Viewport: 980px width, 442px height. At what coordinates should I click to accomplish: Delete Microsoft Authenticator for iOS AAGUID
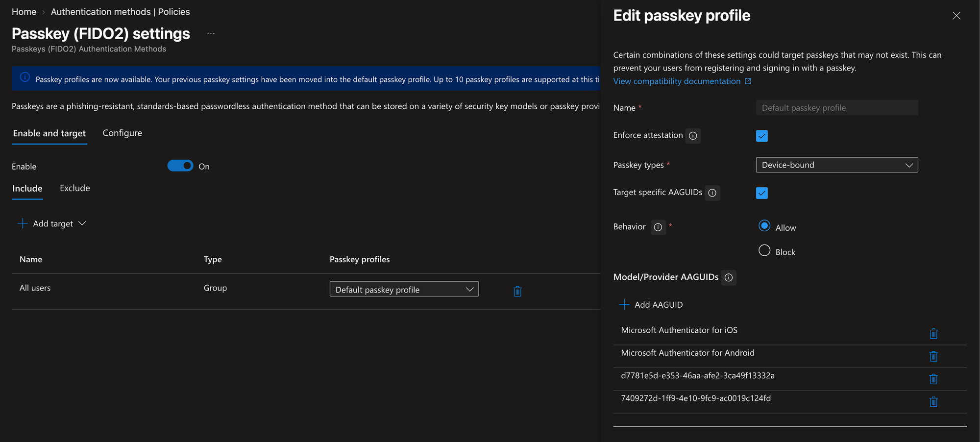point(933,334)
